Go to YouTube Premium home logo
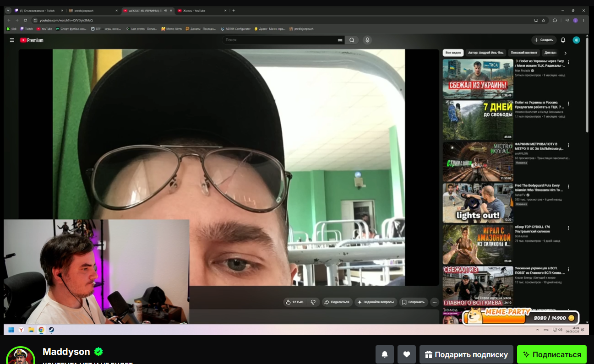The height and width of the screenshot is (364, 594). coord(32,40)
